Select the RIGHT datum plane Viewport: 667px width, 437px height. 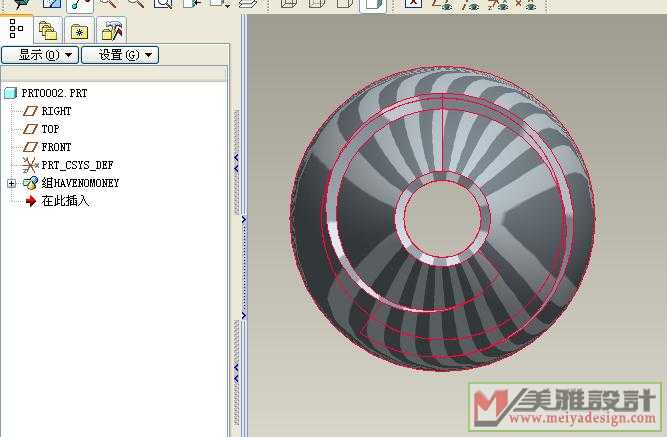pos(56,111)
